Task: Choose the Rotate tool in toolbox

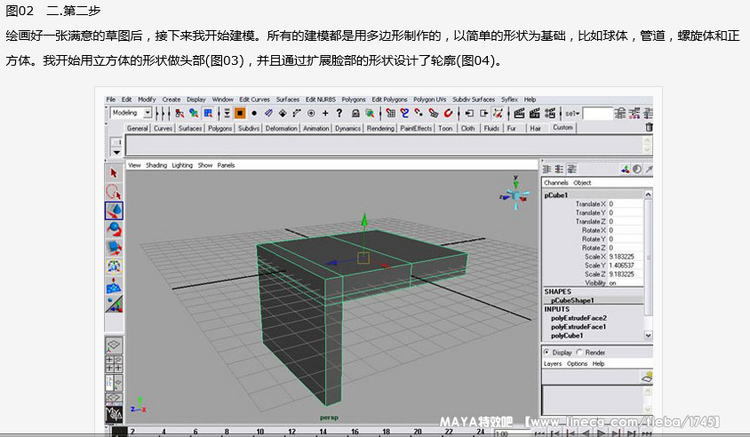Action: pyautogui.click(x=114, y=229)
